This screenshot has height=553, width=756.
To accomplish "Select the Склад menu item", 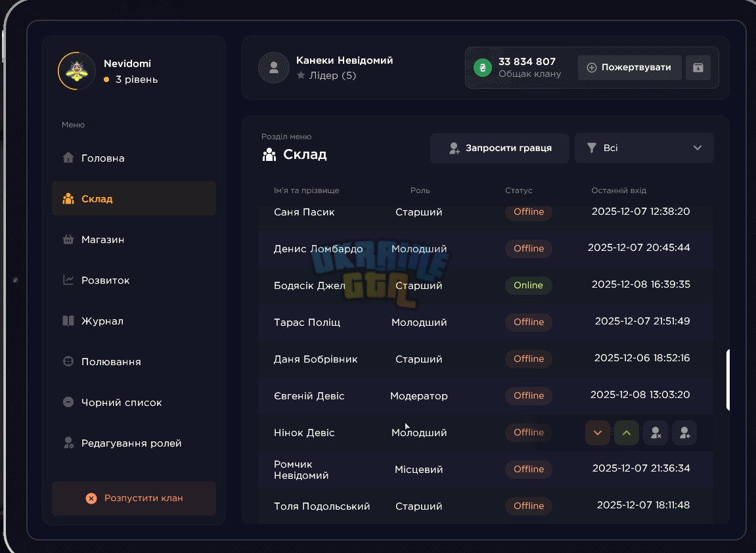I will pyautogui.click(x=134, y=198).
